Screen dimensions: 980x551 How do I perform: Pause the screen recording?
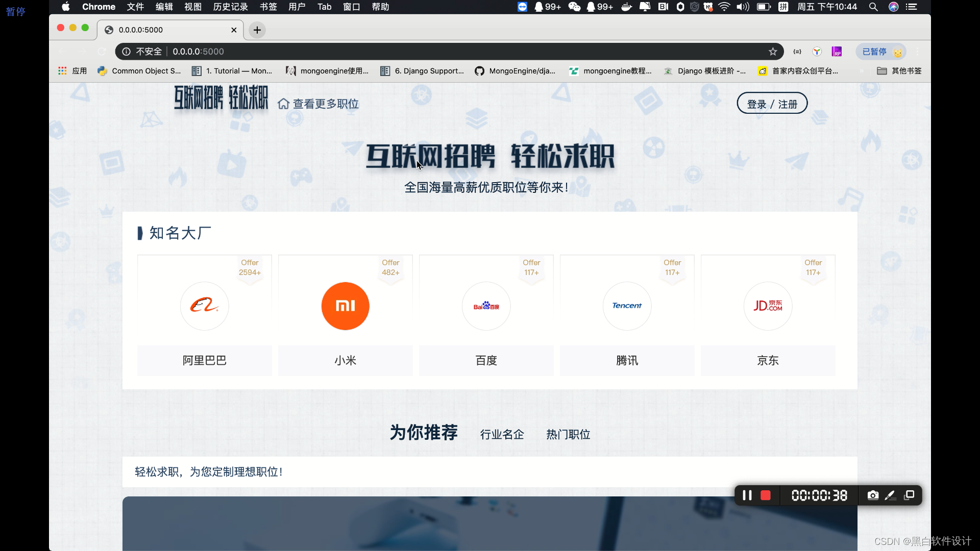click(747, 495)
